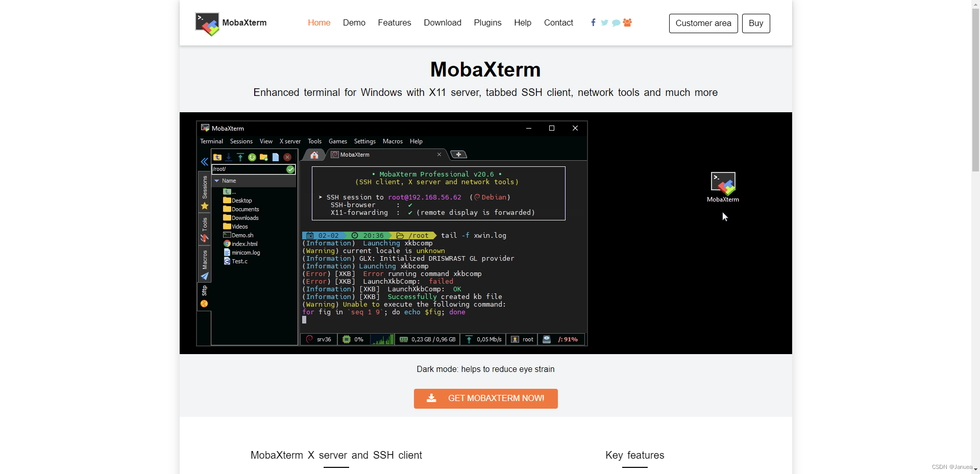The height and width of the screenshot is (474, 980).
Task: Go to the Home nav link
Action: click(x=319, y=22)
